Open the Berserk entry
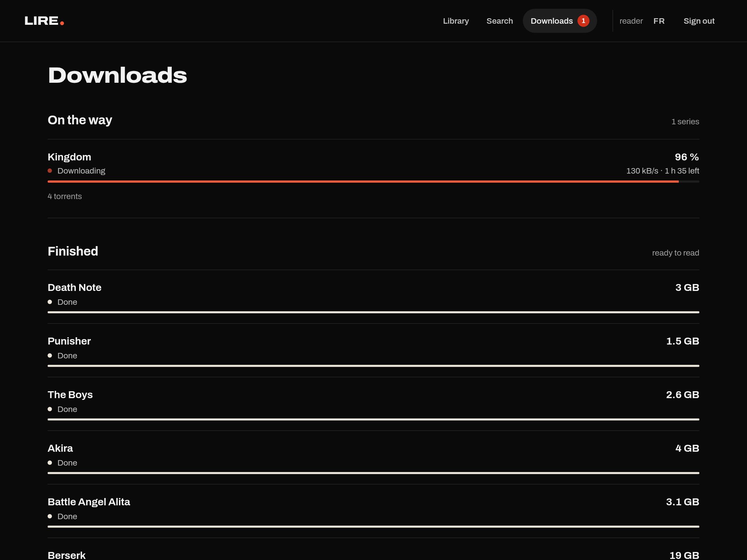 coord(66,555)
